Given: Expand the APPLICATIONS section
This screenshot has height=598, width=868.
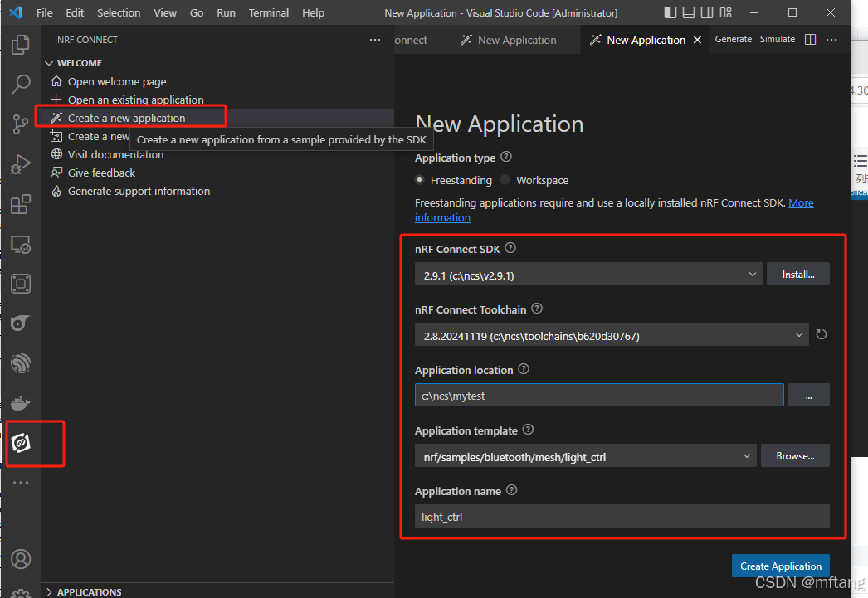Looking at the screenshot, I should click(84, 591).
